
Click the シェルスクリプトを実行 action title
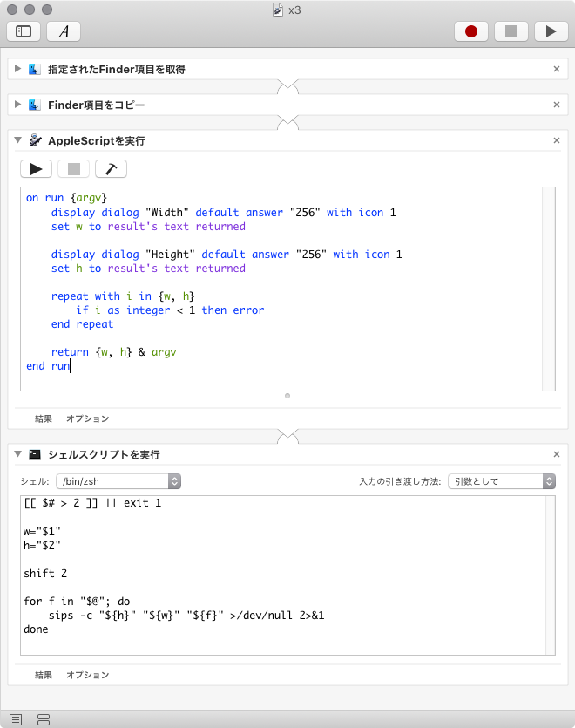coord(104,454)
